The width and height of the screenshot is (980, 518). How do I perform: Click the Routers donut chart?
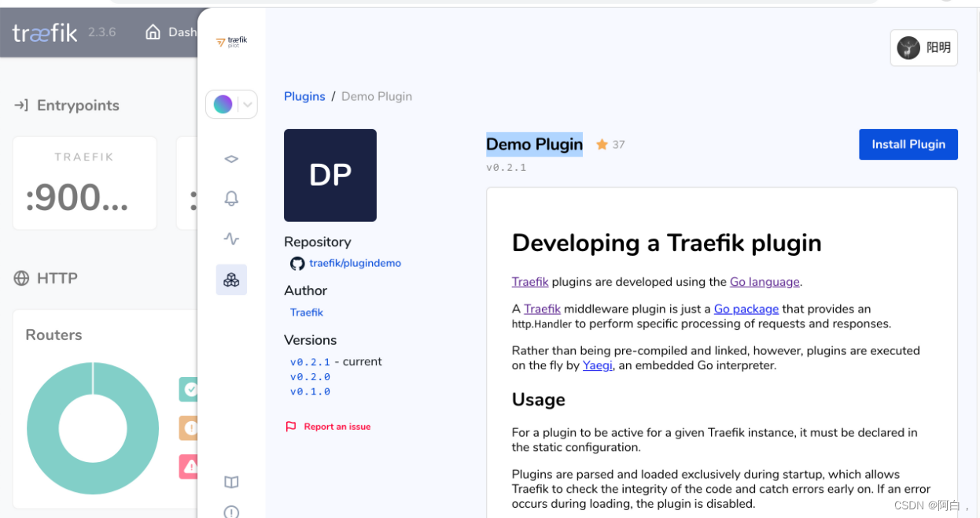click(93, 428)
